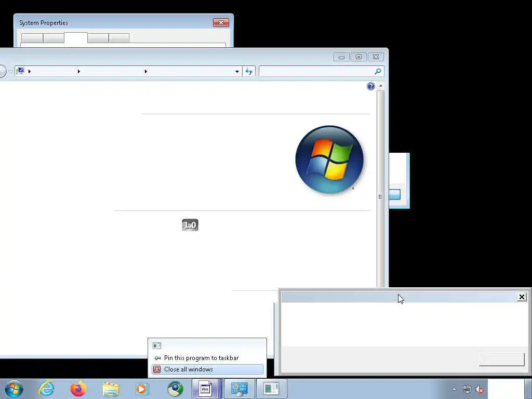Viewport: 532px width, 399px height.
Task: Open the recent pages dropdown arrow
Action: [x=10, y=71]
